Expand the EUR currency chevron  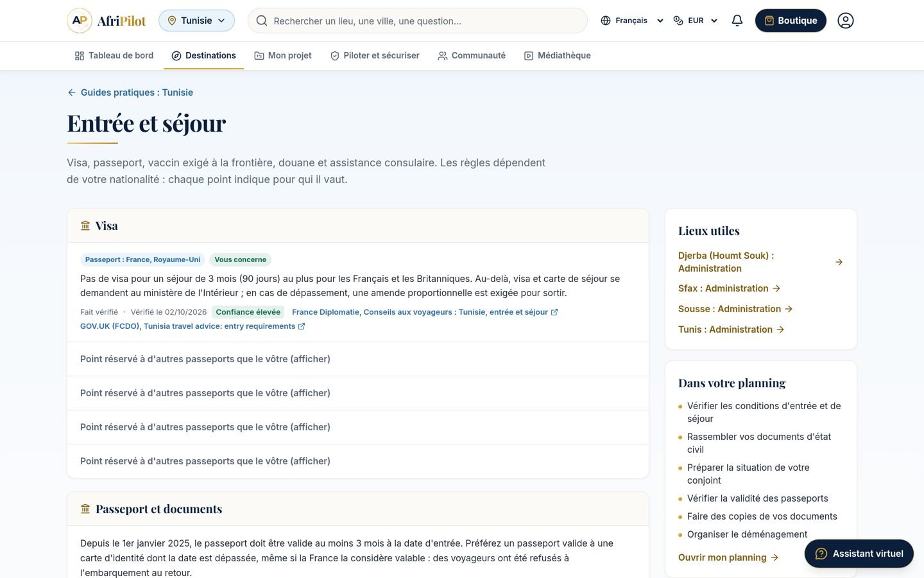click(714, 21)
